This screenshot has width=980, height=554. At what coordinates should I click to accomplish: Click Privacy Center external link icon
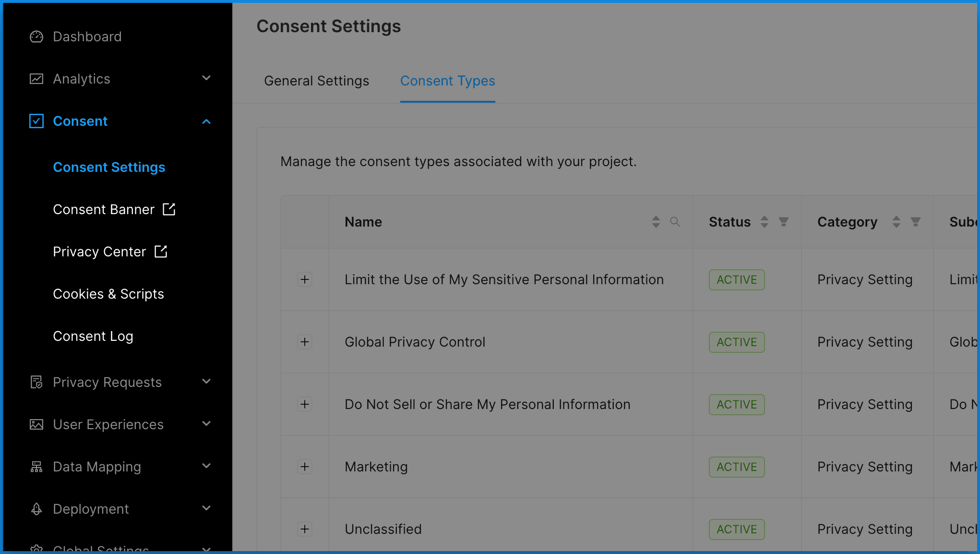point(161,252)
